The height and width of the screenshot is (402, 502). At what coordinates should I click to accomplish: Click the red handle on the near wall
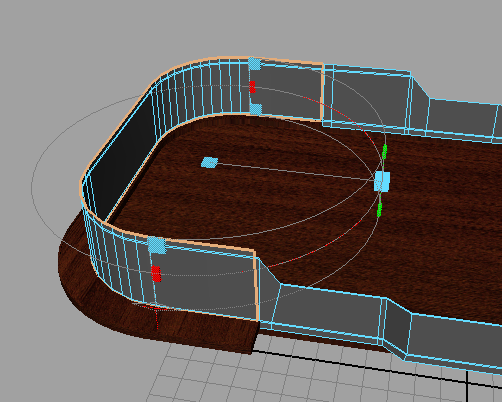coord(156,274)
